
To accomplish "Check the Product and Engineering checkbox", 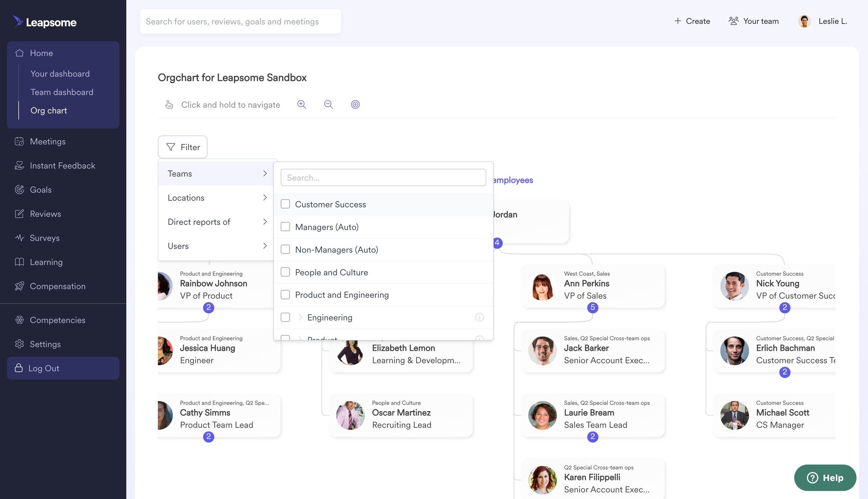I will click(285, 295).
